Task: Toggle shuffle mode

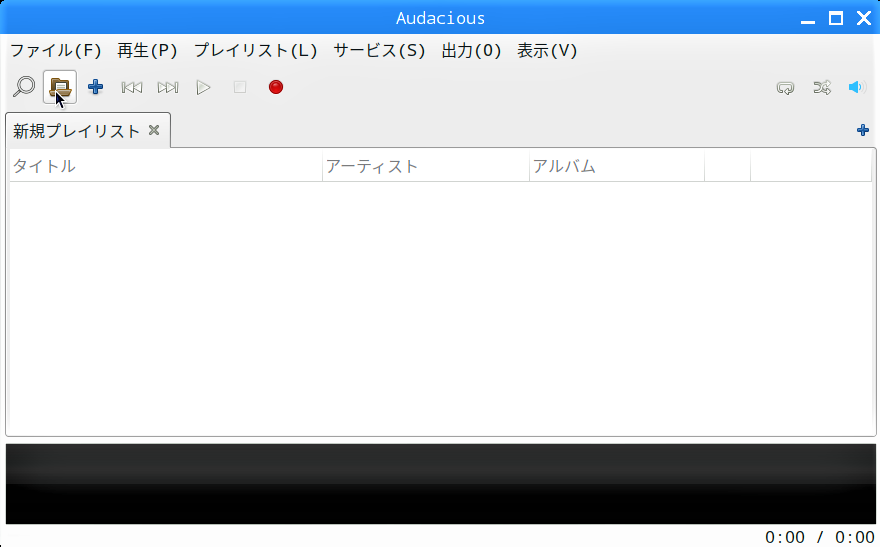Action: [x=822, y=88]
